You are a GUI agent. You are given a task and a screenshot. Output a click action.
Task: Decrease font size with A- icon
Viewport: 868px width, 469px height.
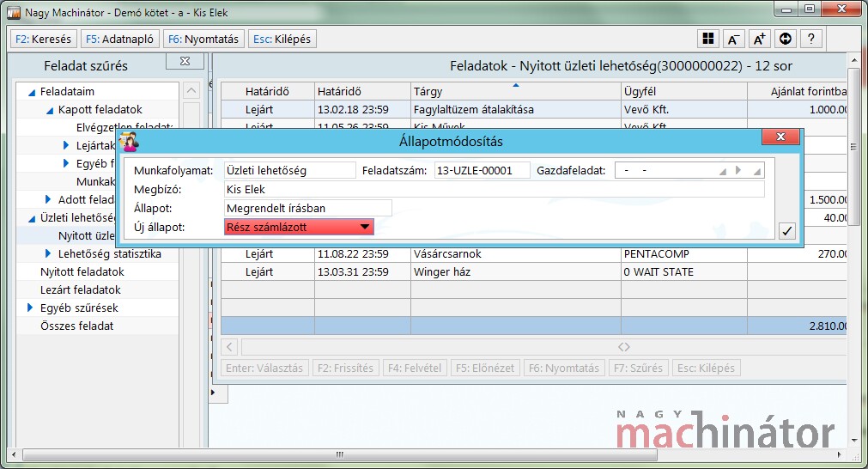point(733,39)
